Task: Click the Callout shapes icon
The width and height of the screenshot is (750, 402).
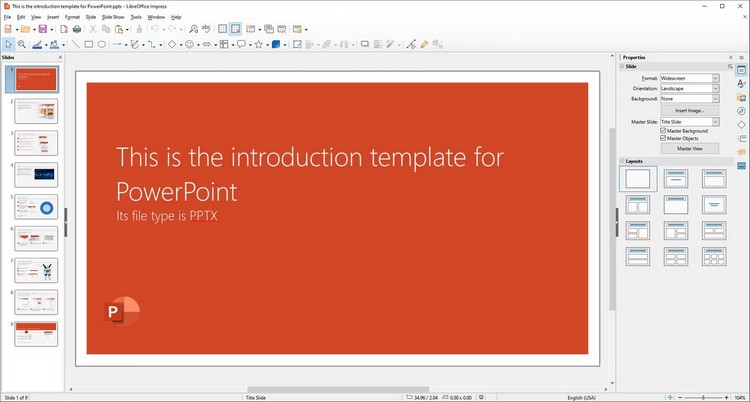Action: tap(242, 45)
